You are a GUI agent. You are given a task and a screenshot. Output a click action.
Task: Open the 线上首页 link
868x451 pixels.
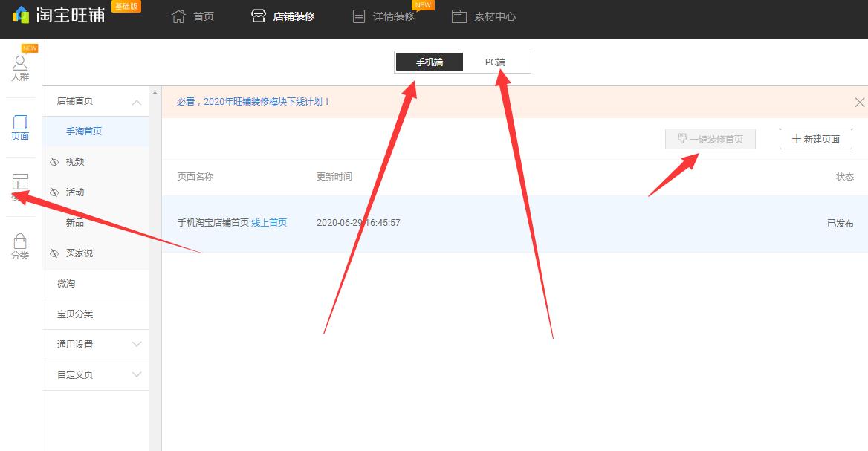[x=268, y=223]
